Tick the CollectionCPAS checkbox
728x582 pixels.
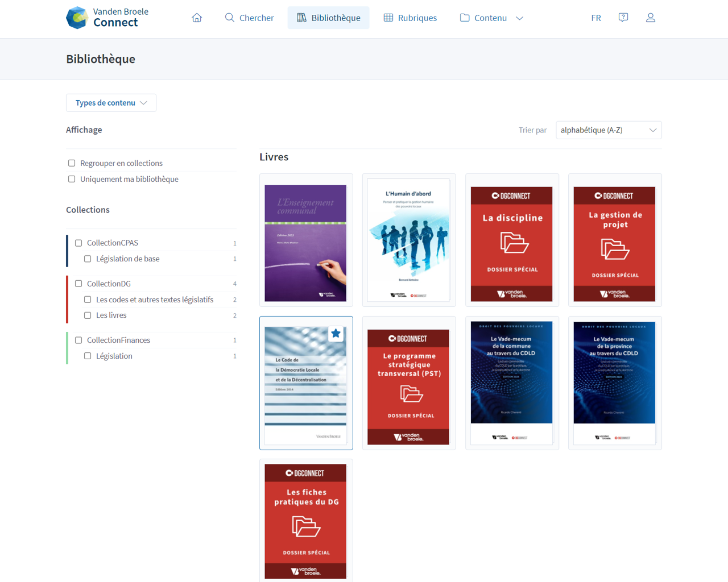[x=78, y=243]
